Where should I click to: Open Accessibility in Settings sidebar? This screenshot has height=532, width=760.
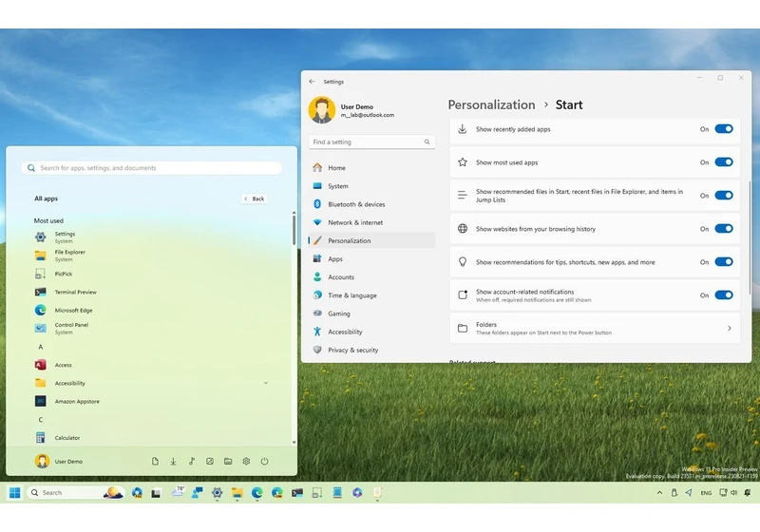tap(371, 332)
